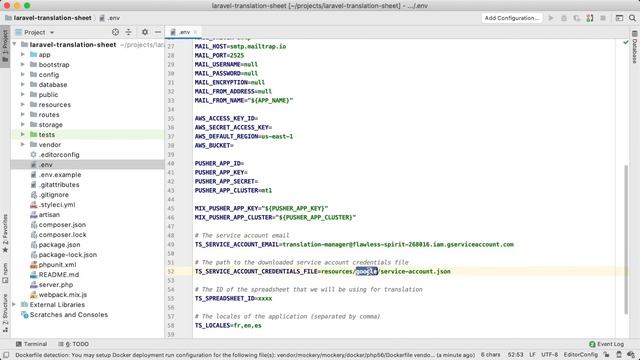Open the Event Log
Viewport: 640px width, 360px height.
click(x=607, y=344)
